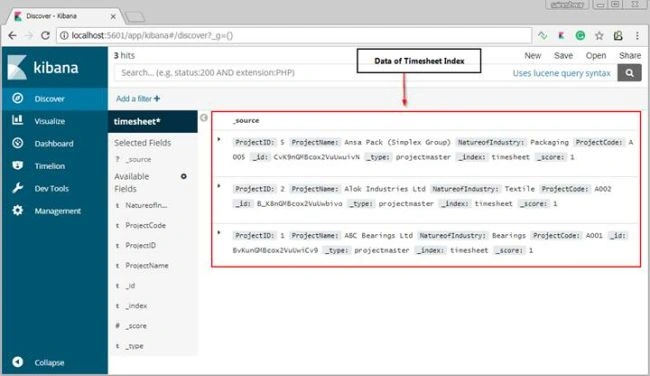This screenshot has width=650, height=376.
Task: Click Open in the top menu
Action: click(596, 56)
